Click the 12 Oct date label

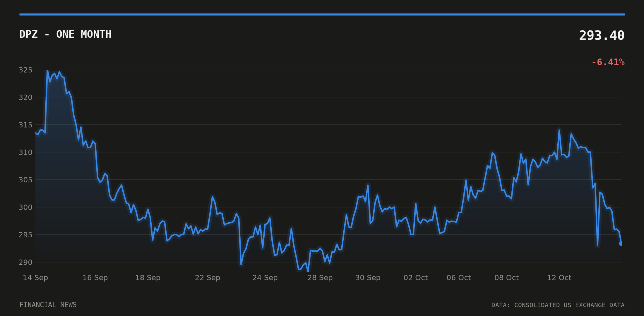click(559, 278)
